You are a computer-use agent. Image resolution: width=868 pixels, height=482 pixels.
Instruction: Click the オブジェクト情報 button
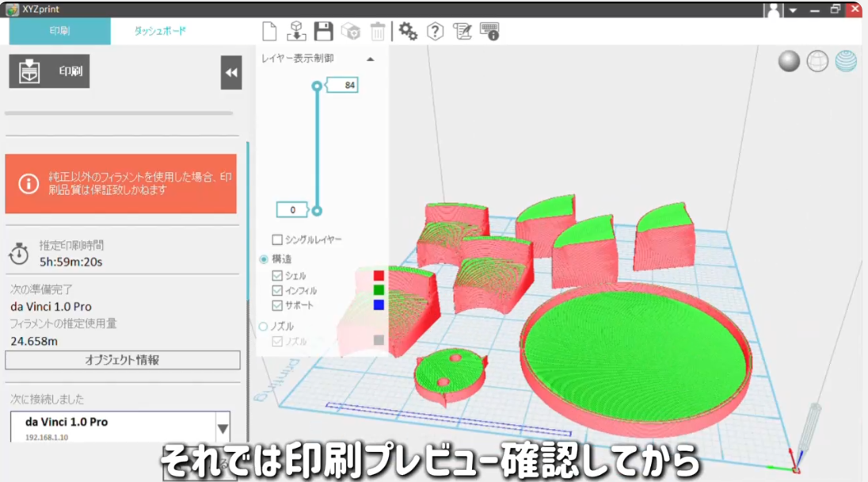(x=123, y=360)
